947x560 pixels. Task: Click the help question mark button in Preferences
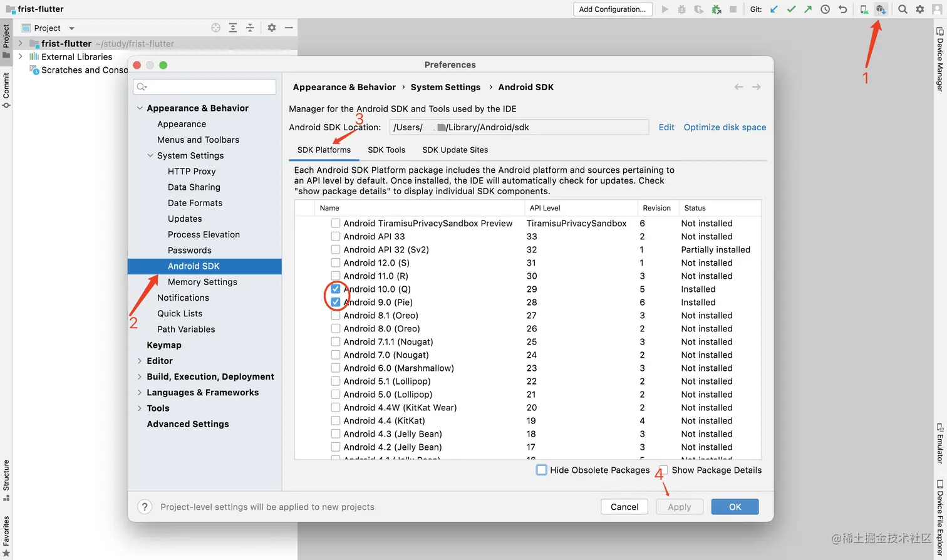[145, 507]
